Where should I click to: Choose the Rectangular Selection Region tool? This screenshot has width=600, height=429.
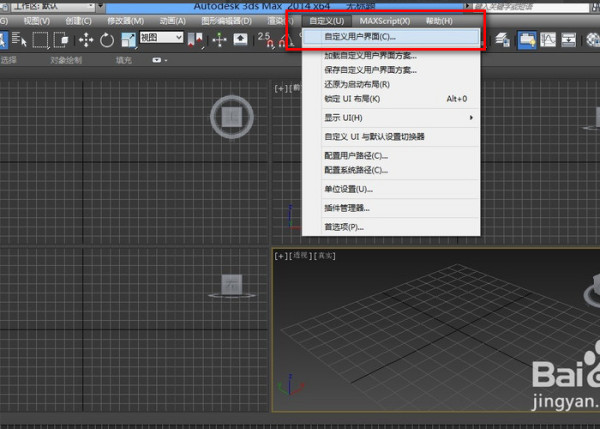tap(40, 39)
